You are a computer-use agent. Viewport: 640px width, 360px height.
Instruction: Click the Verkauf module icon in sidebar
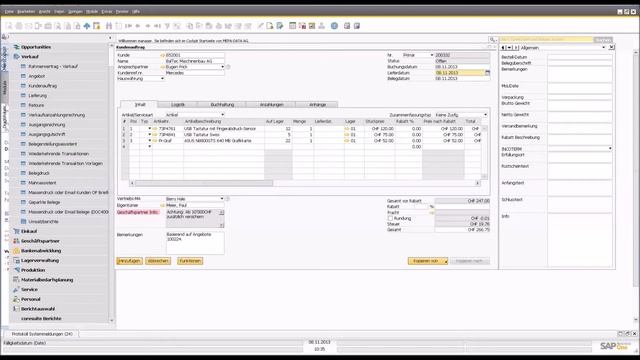tap(16, 57)
